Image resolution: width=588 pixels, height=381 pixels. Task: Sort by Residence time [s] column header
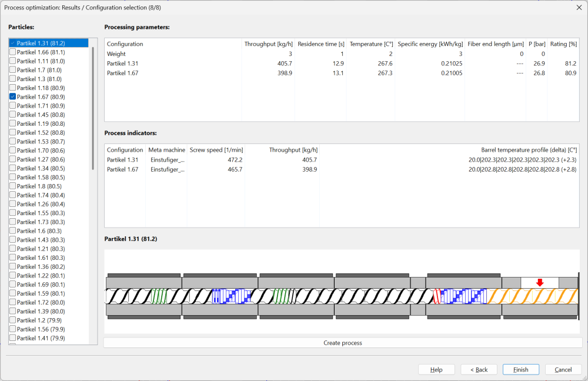pyautogui.click(x=321, y=44)
